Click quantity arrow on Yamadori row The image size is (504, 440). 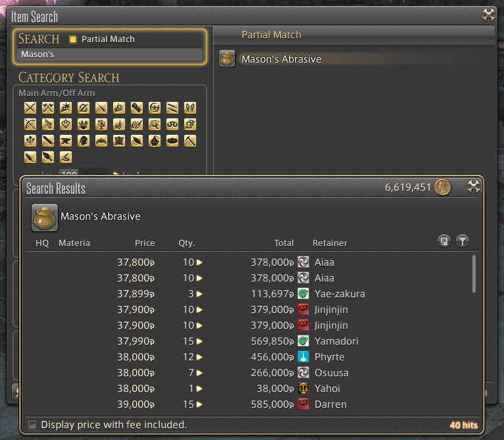(199, 341)
